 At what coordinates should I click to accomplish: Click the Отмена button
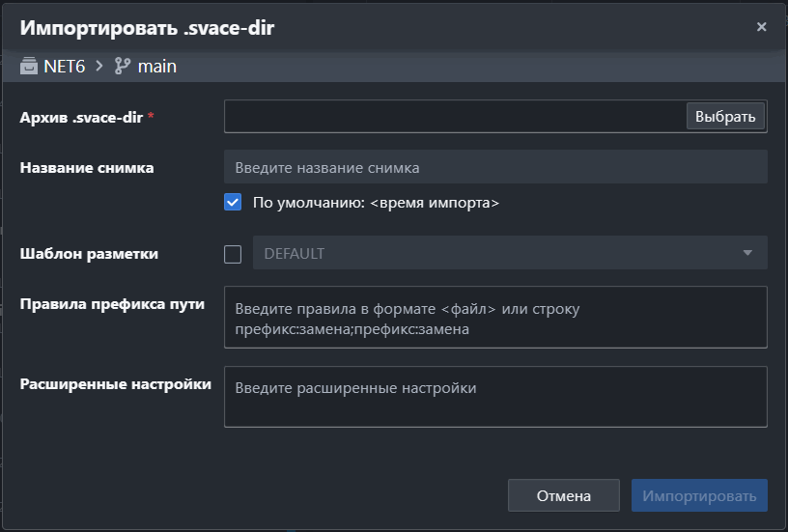(x=563, y=495)
